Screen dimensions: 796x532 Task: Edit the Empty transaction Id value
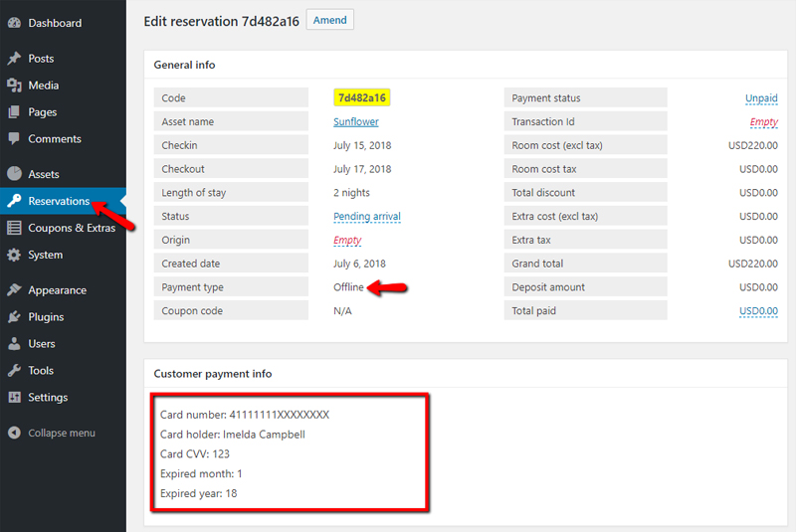[x=764, y=121]
